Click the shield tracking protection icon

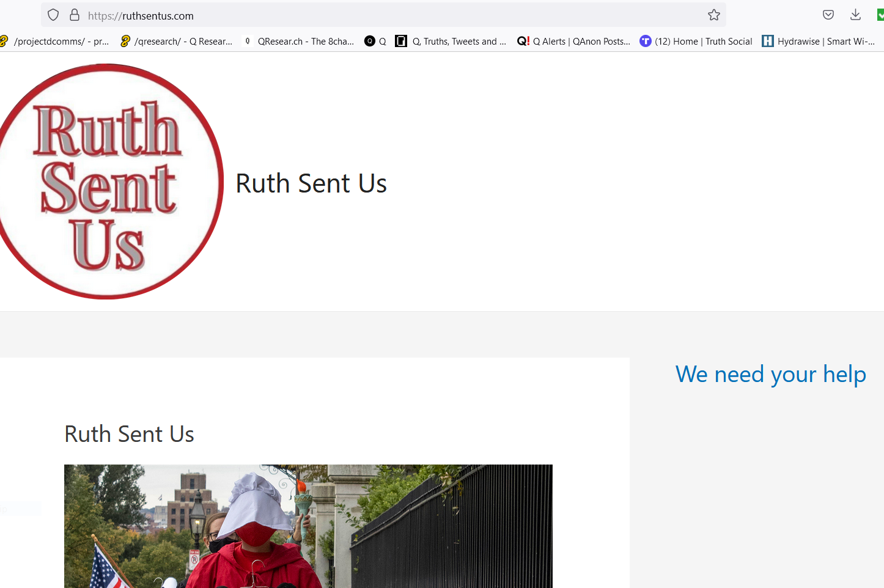click(x=53, y=15)
